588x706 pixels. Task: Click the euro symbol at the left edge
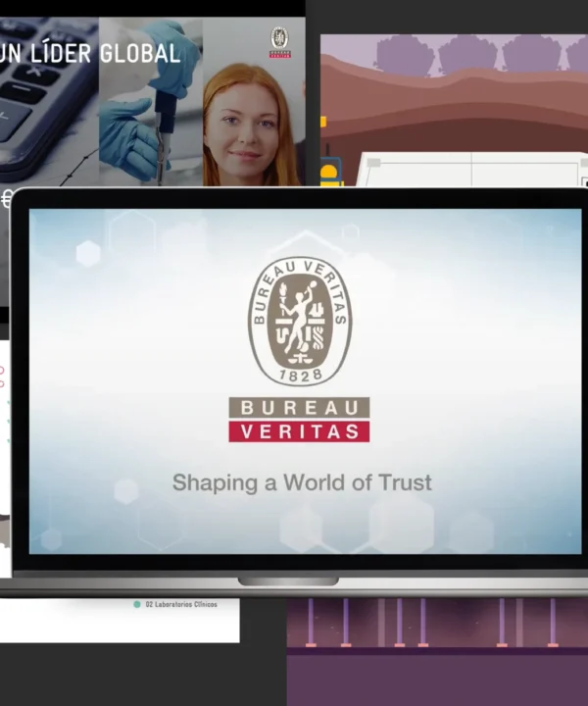click(x=6, y=199)
